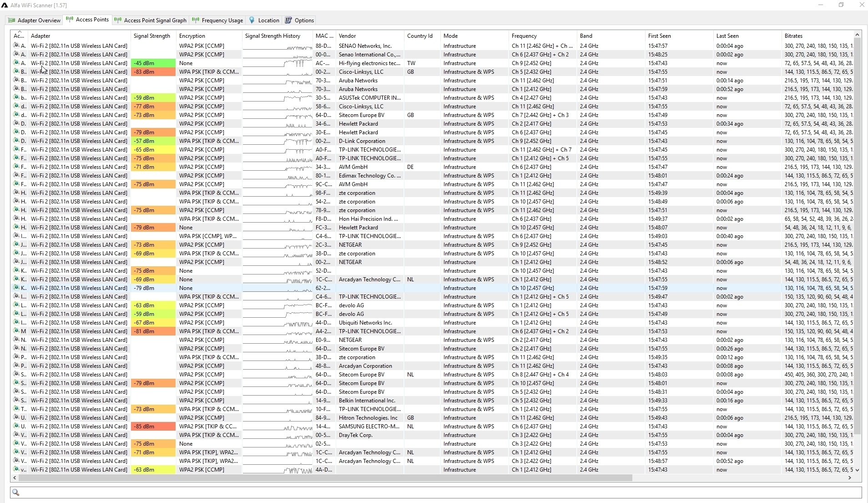The width and height of the screenshot is (868, 503).
Task: Switch to the Frequency Usage tab
Action: coord(218,20)
